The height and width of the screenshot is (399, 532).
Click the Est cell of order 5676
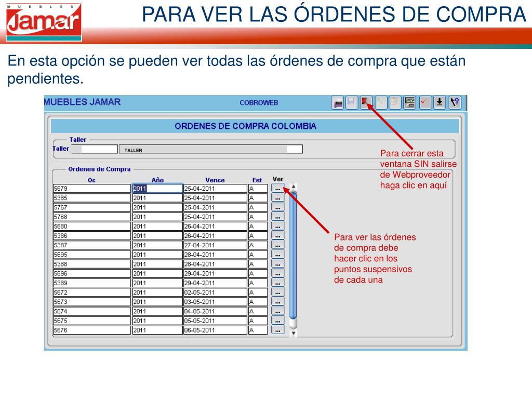[258, 330]
